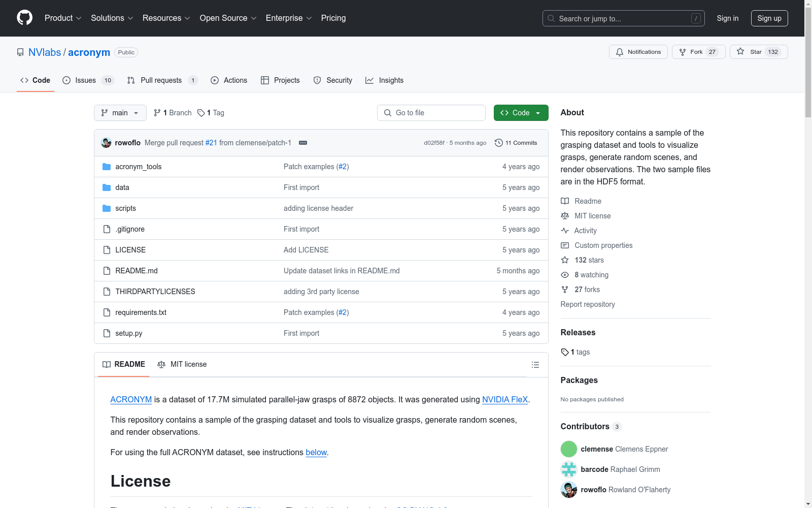Click the LICENSE file icon
This screenshot has width=812, height=508.
tap(107, 250)
